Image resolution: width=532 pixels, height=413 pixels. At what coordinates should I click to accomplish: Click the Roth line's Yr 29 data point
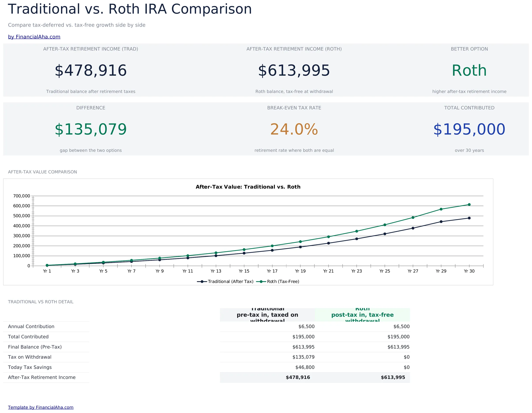point(441,209)
